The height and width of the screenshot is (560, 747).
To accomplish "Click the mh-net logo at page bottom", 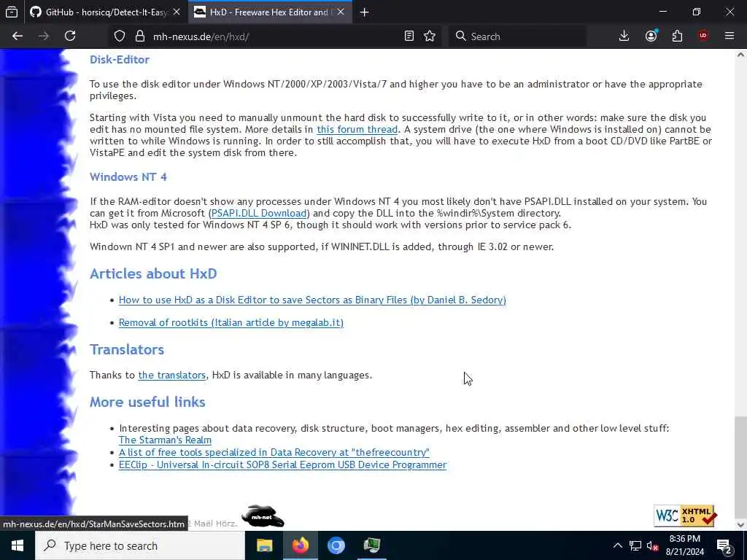I will tap(263, 517).
